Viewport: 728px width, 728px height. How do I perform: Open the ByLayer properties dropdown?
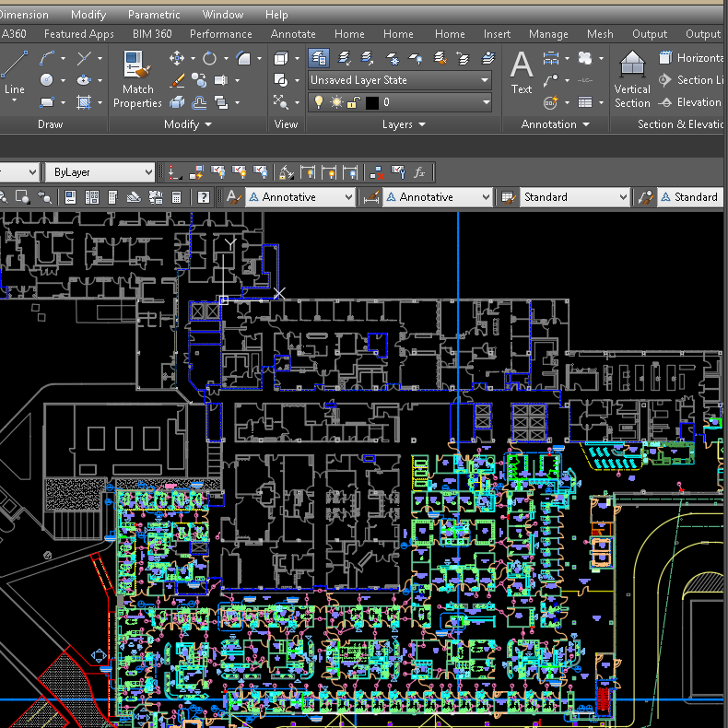click(101, 172)
